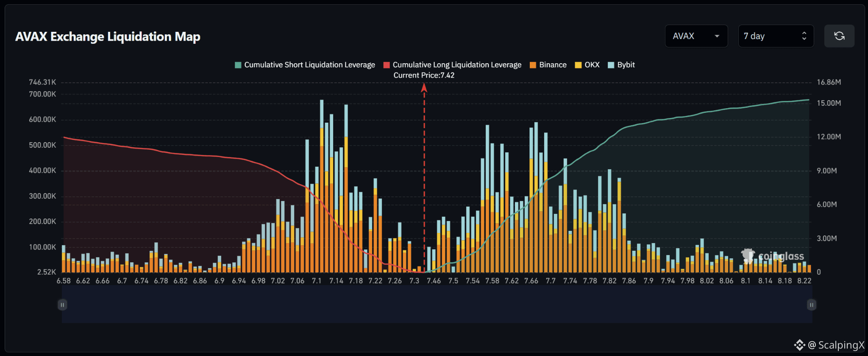Click the 7.5 price axis label
Viewport: 868px width, 356px height.
coord(453,281)
